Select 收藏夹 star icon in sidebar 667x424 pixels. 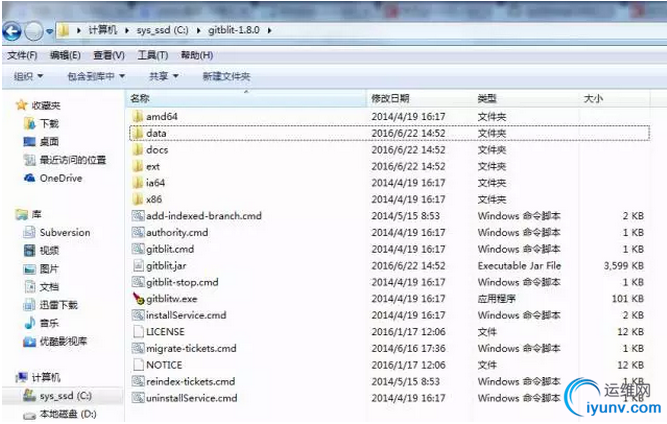22,105
